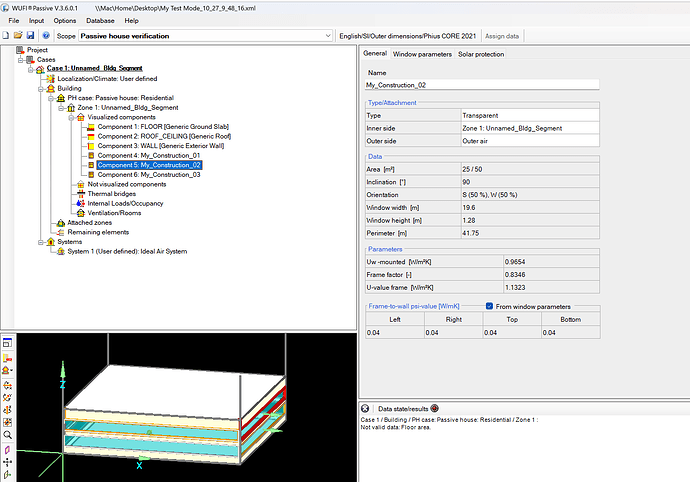Viewport: 690px width, 482px height.
Task: Click the center view target icon
Action: tap(7, 422)
